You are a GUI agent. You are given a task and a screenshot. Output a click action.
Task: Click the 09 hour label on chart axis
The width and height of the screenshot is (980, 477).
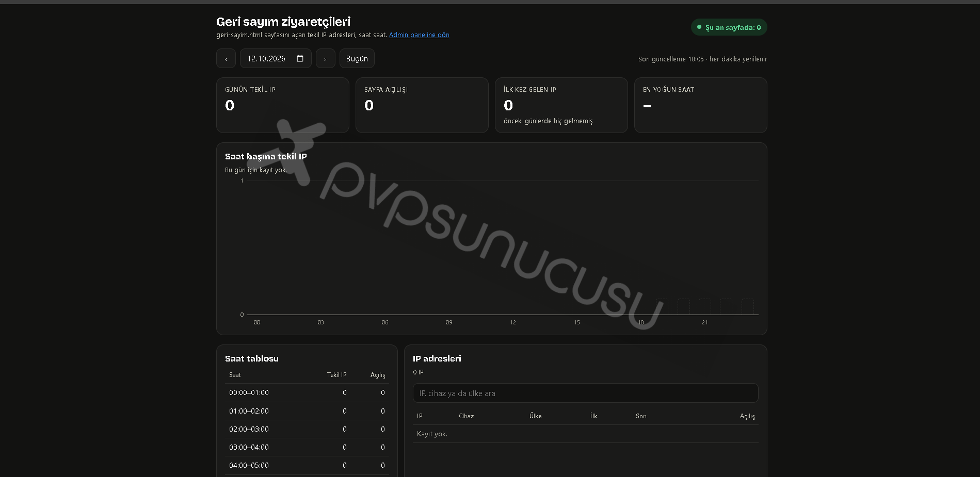click(449, 322)
